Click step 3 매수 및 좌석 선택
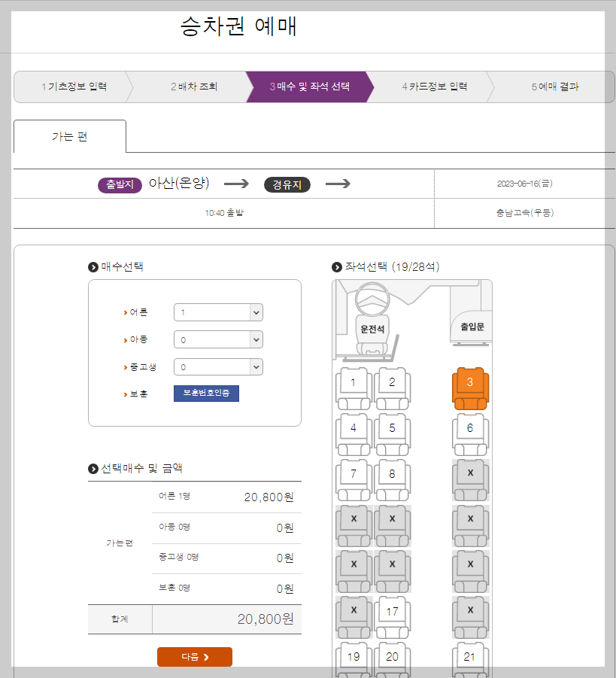This screenshot has width=616, height=678. [310, 87]
